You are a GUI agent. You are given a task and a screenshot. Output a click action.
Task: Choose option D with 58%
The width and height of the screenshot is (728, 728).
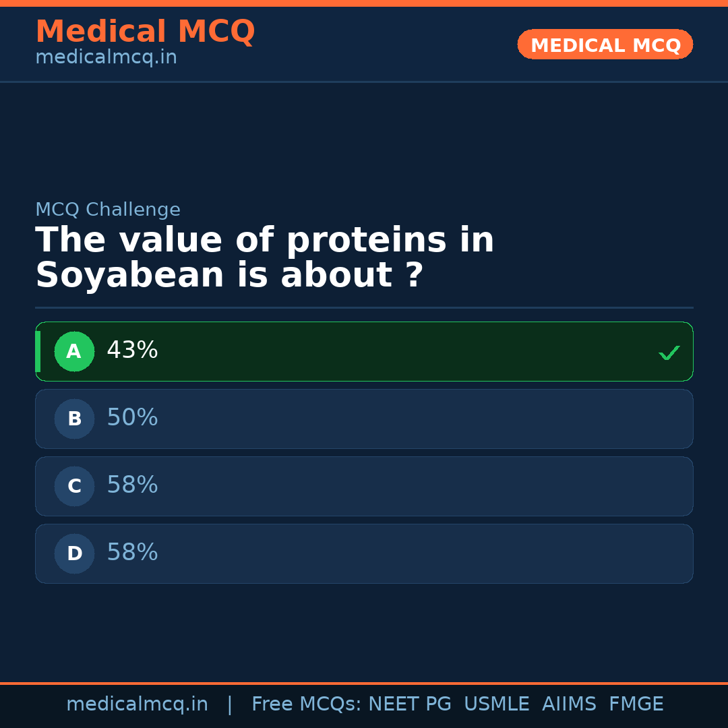click(364, 553)
